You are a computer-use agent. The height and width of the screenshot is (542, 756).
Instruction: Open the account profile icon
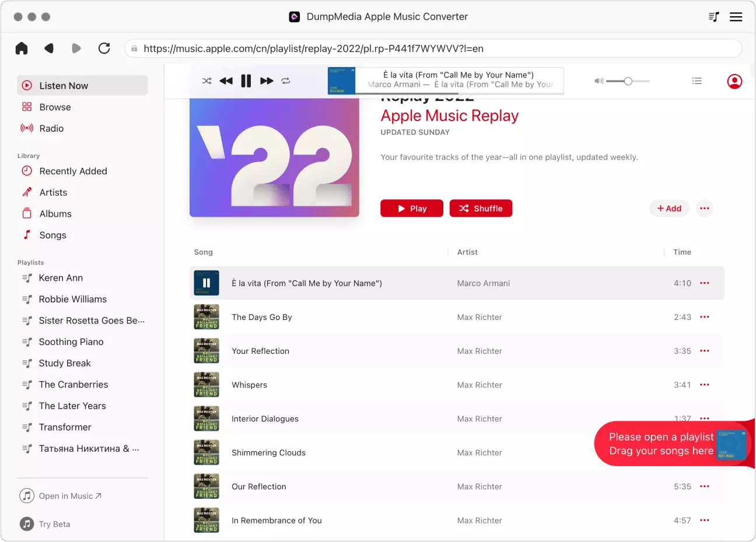(x=734, y=81)
